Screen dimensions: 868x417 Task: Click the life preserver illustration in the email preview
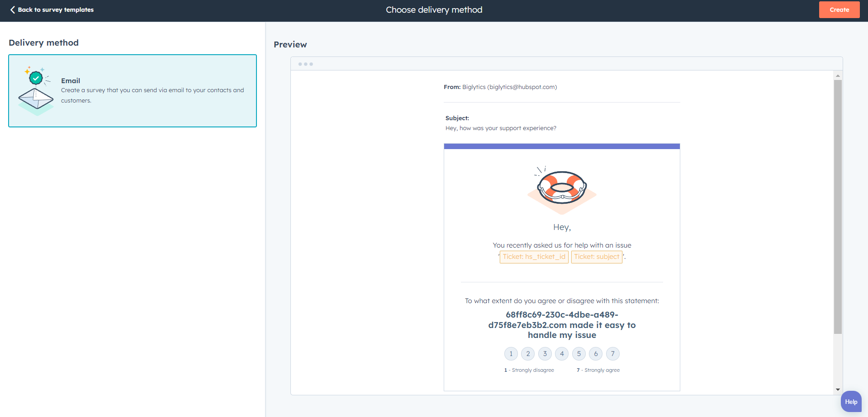coord(561,189)
